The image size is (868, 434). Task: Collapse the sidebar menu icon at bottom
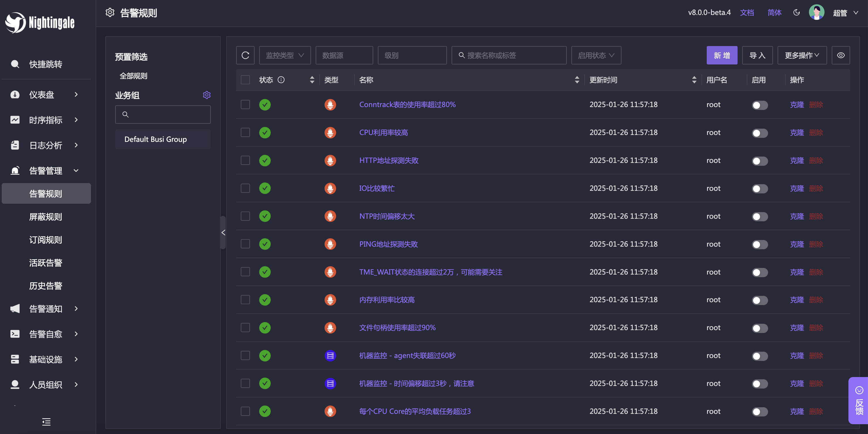click(x=46, y=422)
